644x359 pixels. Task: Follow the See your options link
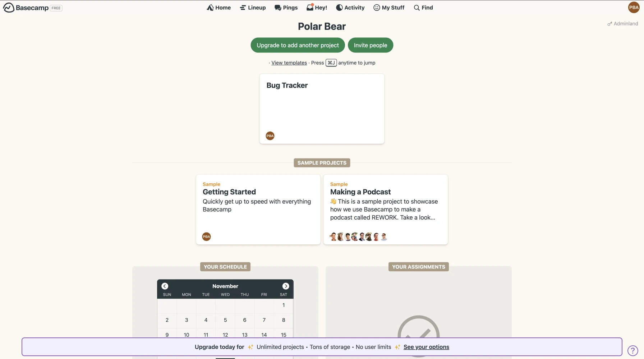point(426,347)
